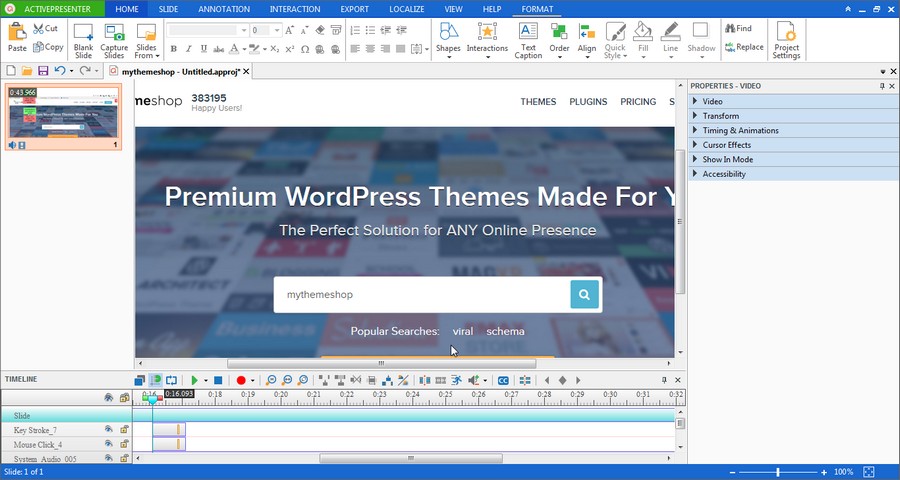Increase font size with the larger A icon

tap(289, 30)
